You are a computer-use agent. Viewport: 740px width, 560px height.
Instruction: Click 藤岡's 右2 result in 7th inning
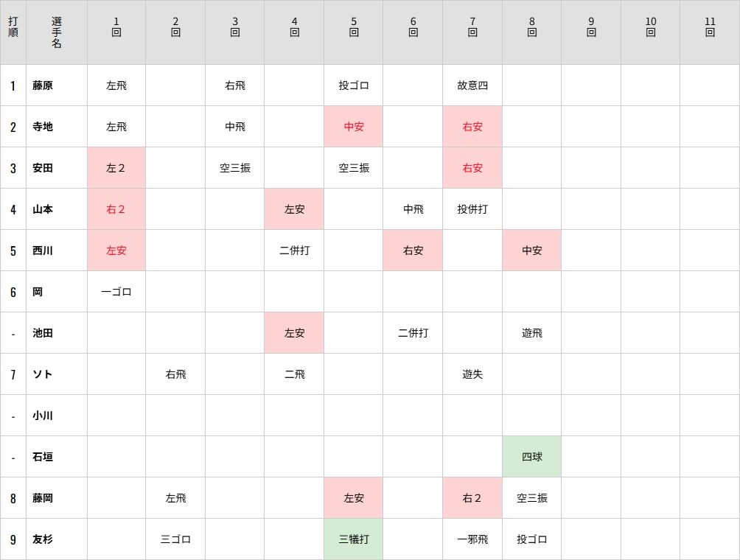click(x=472, y=498)
